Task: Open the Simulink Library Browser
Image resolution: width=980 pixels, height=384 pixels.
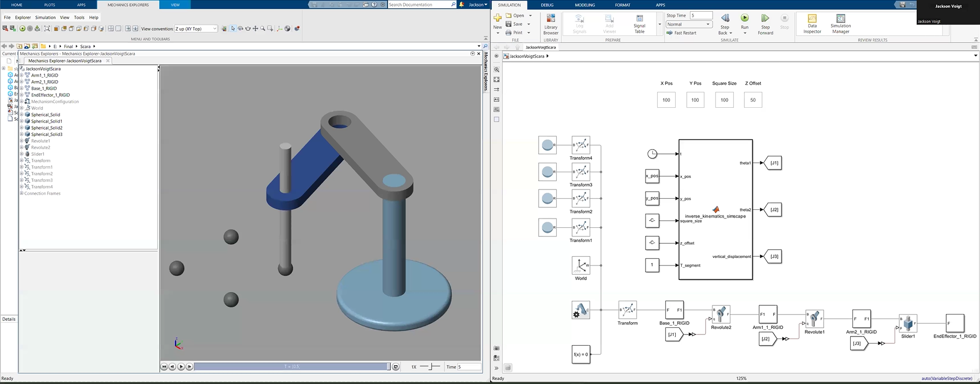Action: pos(551,24)
